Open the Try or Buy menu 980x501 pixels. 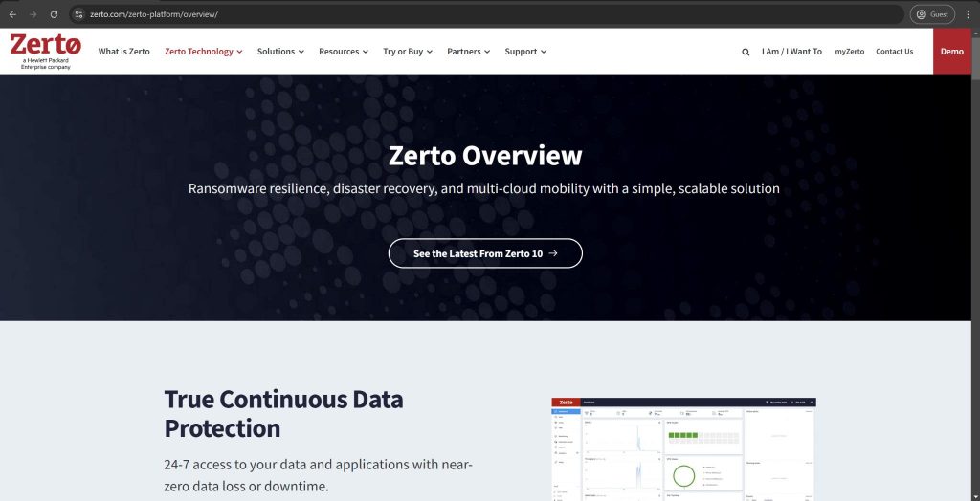[407, 52]
